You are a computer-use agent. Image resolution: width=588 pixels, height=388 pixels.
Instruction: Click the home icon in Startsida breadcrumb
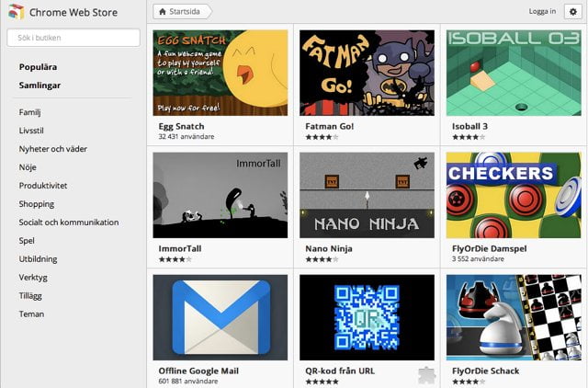pyautogui.click(x=163, y=12)
